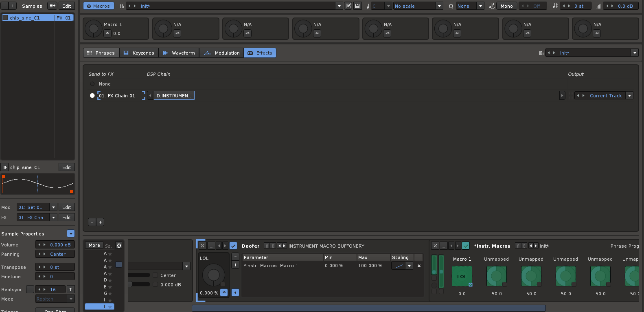Image resolution: width=644 pixels, height=312 pixels.
Task: Switch to the Waveform tab
Action: point(179,53)
